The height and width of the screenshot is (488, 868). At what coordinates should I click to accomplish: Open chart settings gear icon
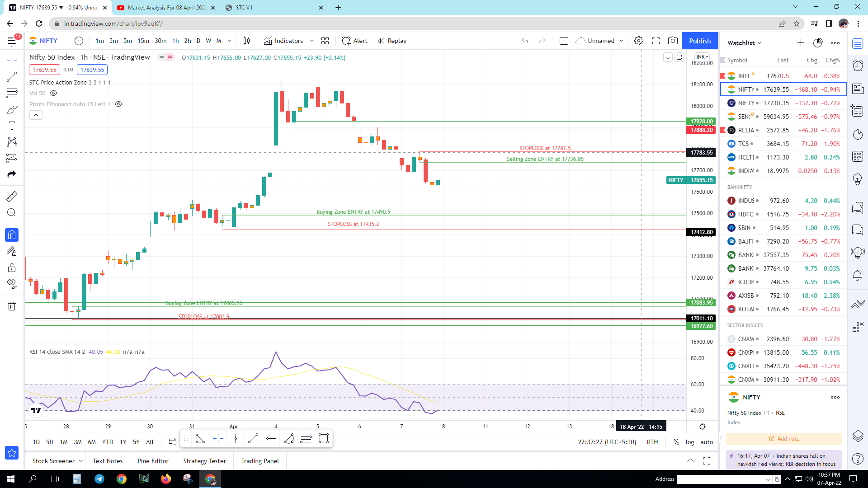638,41
